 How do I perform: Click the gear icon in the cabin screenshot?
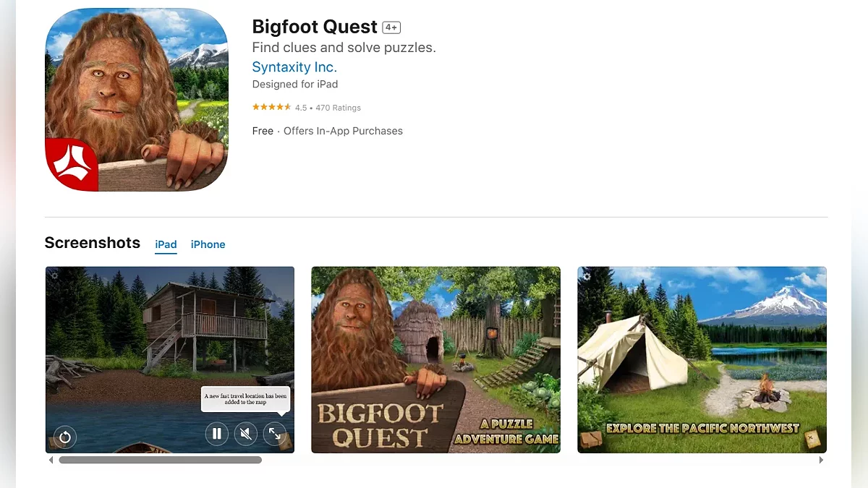[54, 275]
